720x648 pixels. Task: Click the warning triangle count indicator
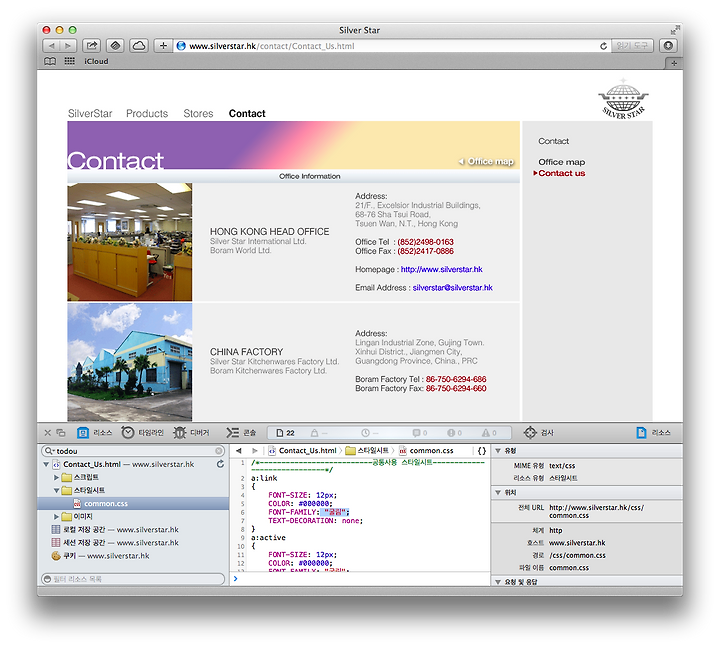tap(489, 433)
